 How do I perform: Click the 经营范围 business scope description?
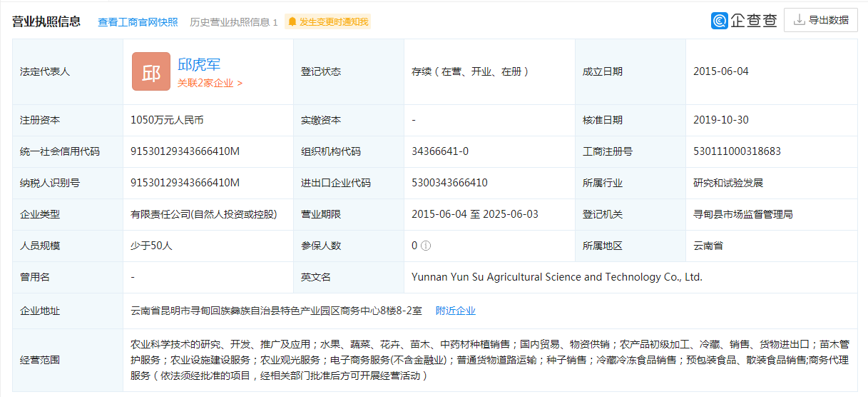[x=489, y=359]
